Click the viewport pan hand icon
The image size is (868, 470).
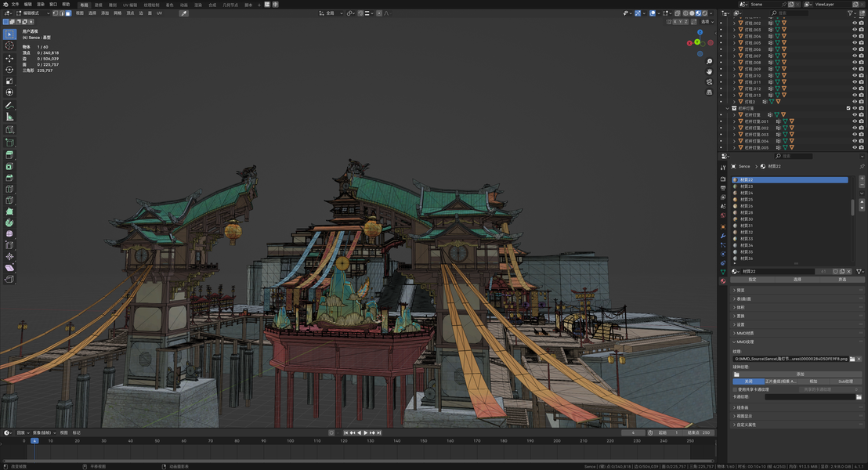[x=709, y=72]
